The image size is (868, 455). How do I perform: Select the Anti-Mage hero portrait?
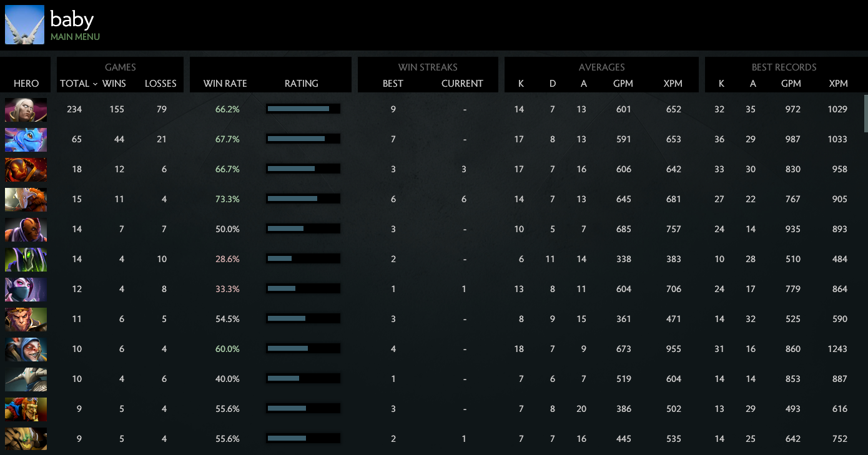[26, 230]
